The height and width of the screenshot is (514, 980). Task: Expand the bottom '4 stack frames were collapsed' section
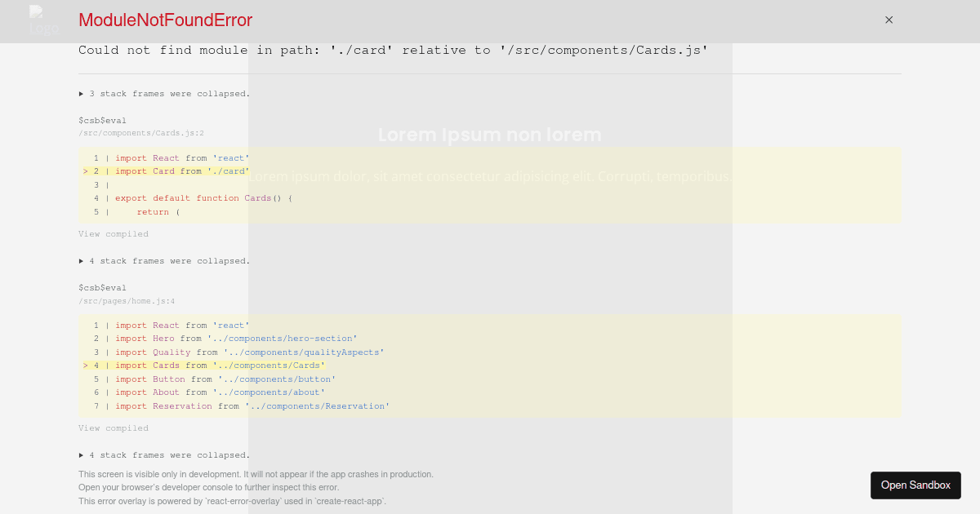pyautogui.click(x=163, y=454)
